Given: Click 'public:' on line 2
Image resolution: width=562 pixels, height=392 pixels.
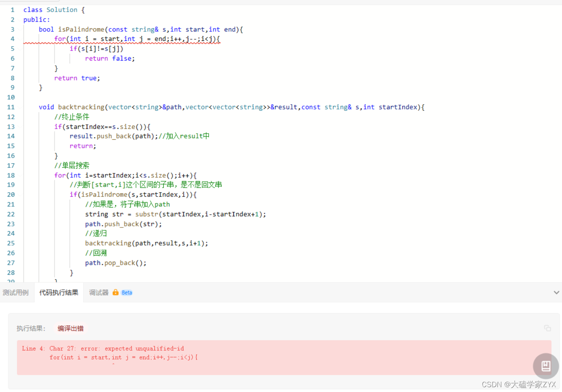Looking at the screenshot, I should point(37,20).
